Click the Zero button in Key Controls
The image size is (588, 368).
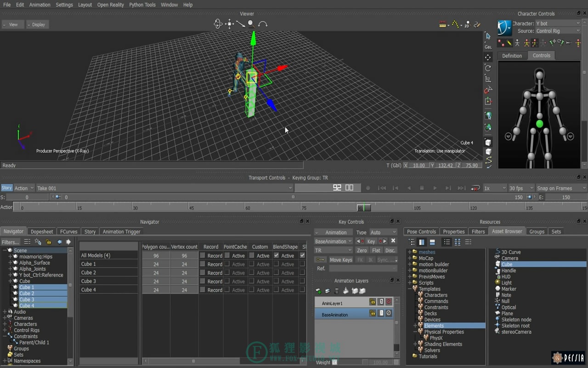(x=362, y=250)
